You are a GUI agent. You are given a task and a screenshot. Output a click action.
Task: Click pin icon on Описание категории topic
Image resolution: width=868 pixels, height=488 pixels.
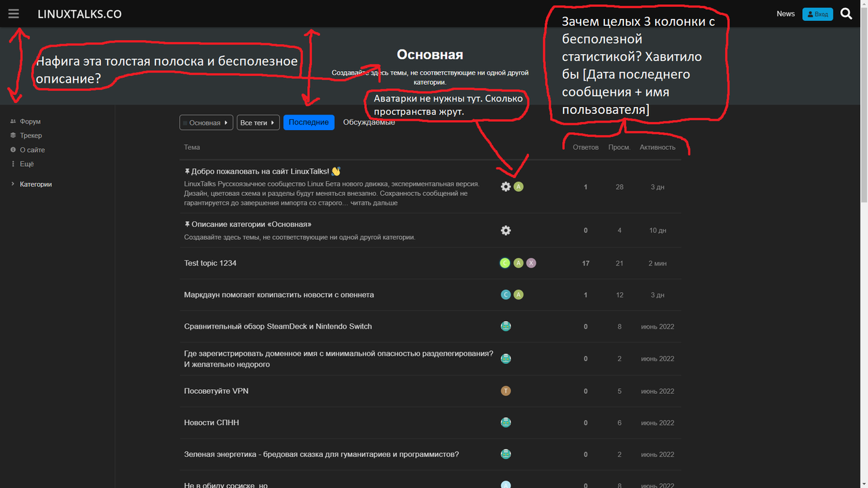pyautogui.click(x=187, y=224)
